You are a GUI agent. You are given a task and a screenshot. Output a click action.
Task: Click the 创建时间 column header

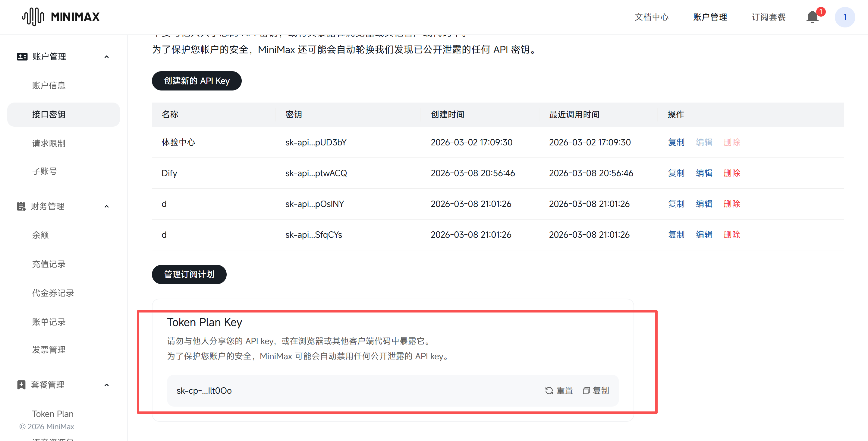[x=448, y=114]
